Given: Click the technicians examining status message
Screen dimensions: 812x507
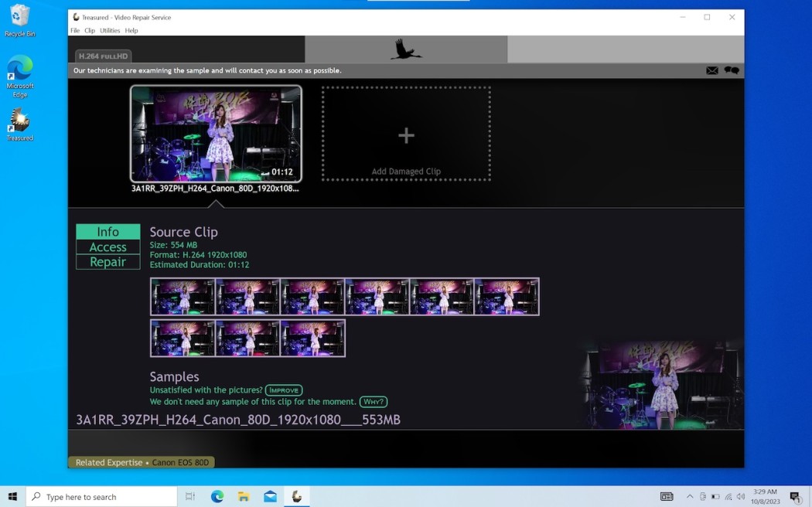Looking at the screenshot, I should tap(207, 70).
